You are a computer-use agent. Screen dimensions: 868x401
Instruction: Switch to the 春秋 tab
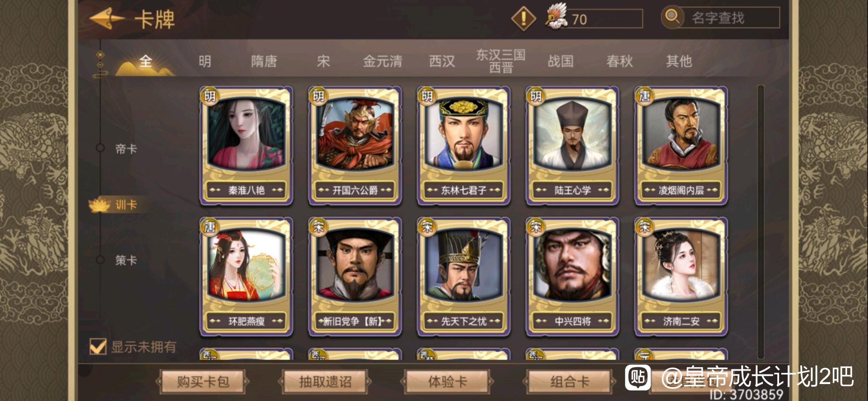[x=619, y=61]
